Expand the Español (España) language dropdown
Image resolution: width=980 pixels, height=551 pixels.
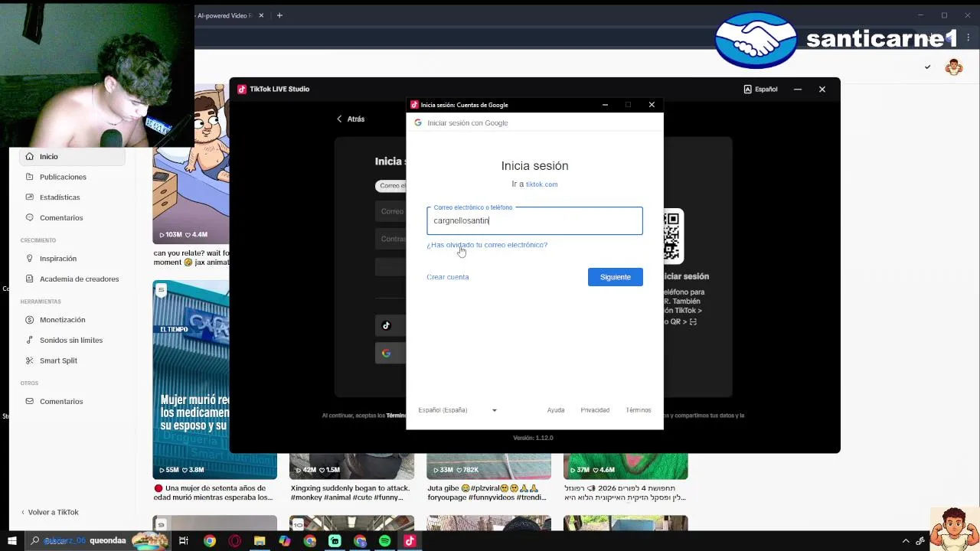[x=457, y=410]
